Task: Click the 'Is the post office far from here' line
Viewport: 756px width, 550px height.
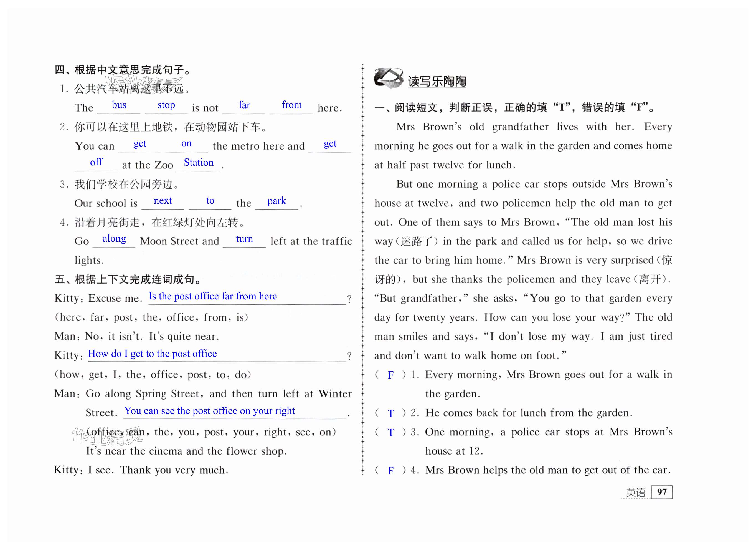Action: click(x=213, y=297)
